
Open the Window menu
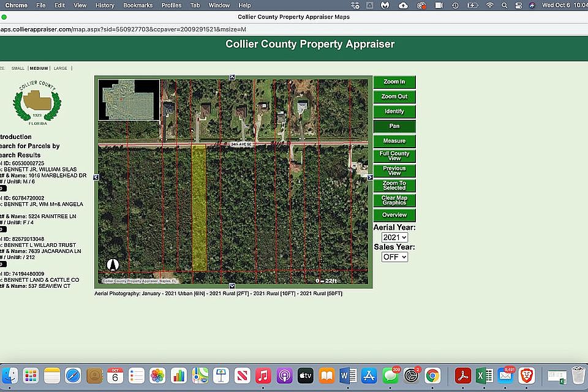219,6
